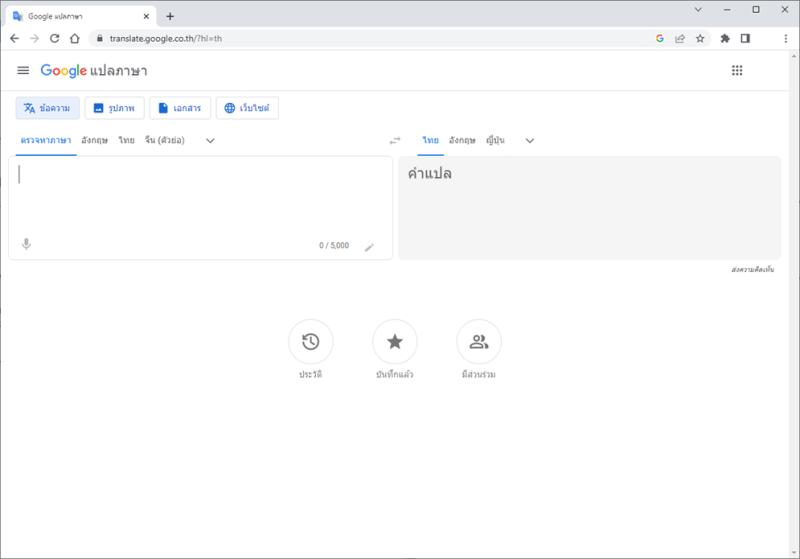This screenshot has height=559, width=800.
Task: Expand the source language list chevron
Action: point(210,141)
